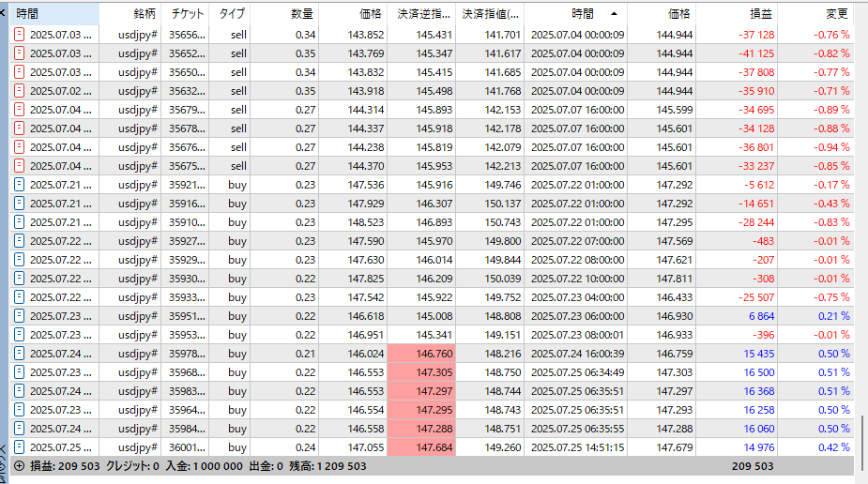Click sell deal icon for ticket 35652
Screen dimensions: 868x484
[x=19, y=53]
